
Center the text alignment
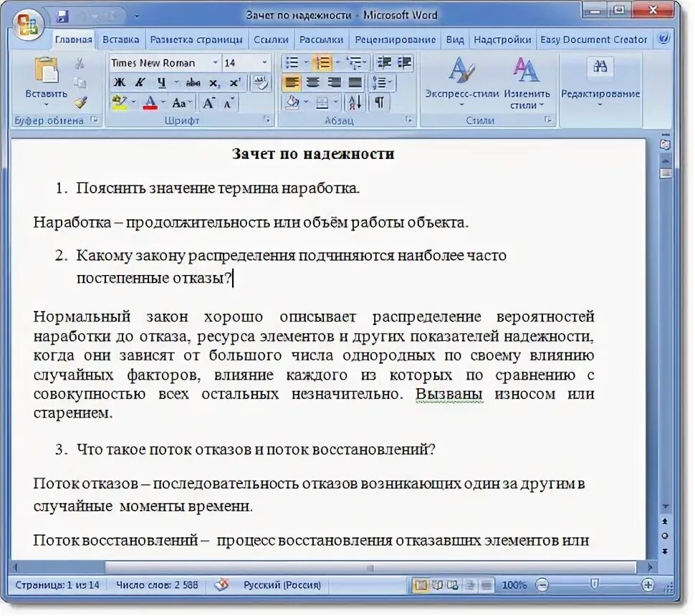[313, 82]
